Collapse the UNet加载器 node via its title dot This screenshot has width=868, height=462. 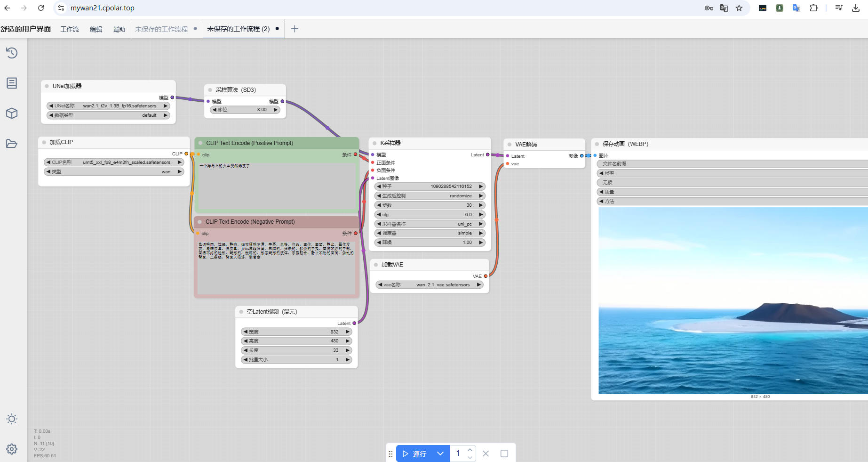coord(47,86)
